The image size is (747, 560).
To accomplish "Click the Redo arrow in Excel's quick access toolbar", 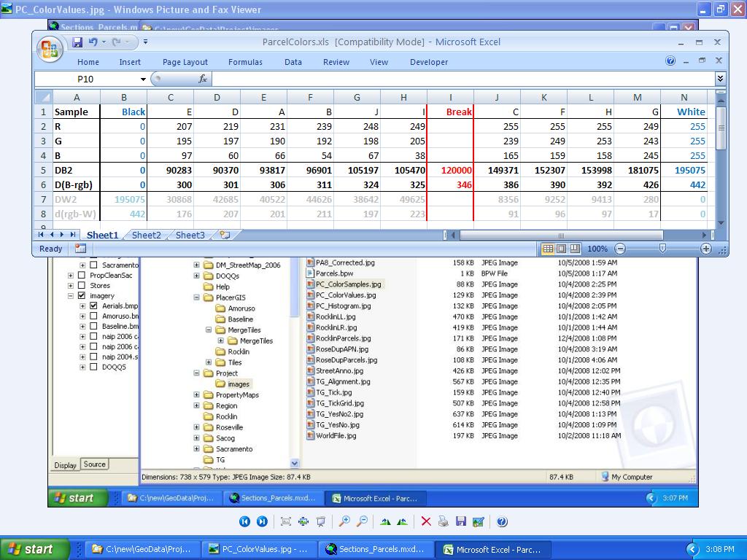I will click(x=116, y=42).
